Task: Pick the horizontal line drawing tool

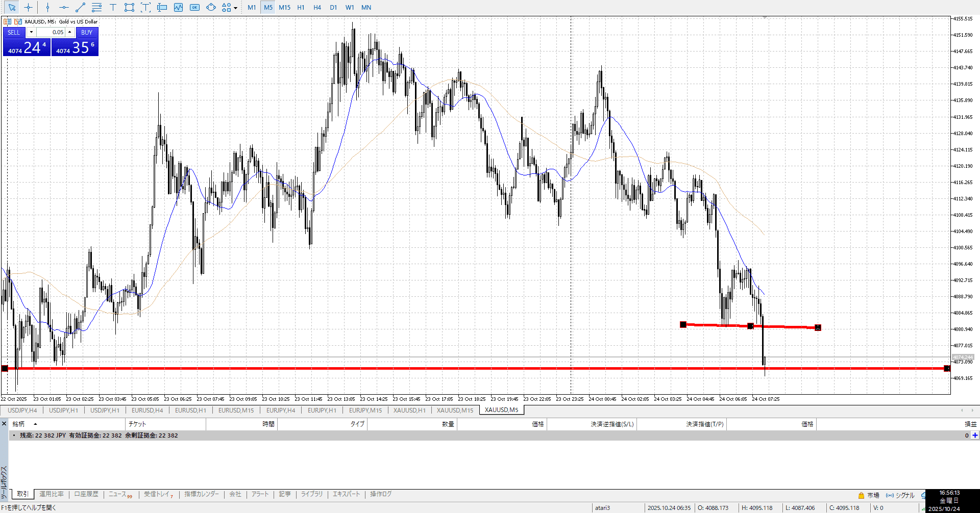Action: (64, 7)
